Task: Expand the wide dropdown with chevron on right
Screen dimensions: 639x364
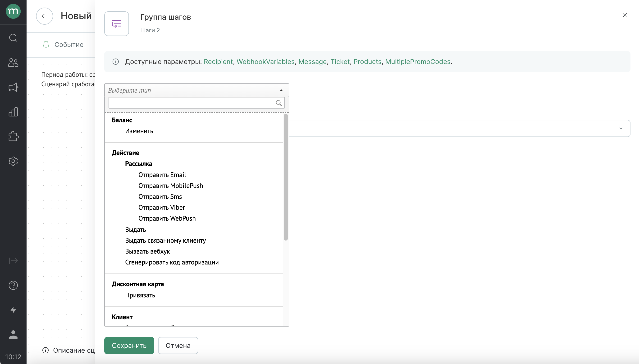Action: tap(621, 128)
